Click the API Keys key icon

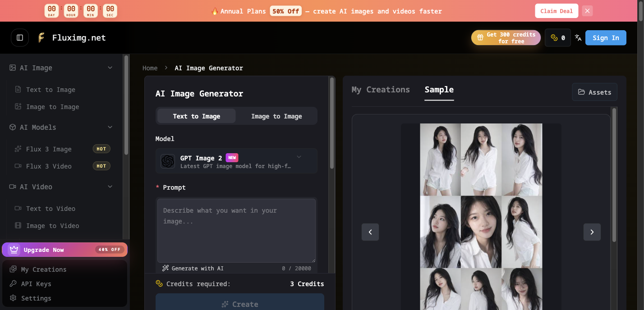[x=13, y=284]
